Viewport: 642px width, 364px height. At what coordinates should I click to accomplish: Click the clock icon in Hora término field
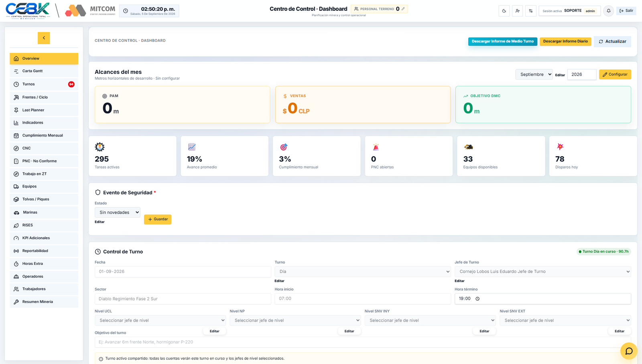point(477,299)
